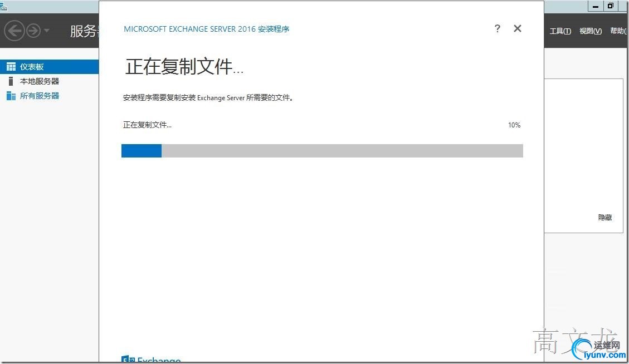629x364 pixels.
Task: Select 仪表板 in the sidebar
Action: pyautogui.click(x=50, y=67)
